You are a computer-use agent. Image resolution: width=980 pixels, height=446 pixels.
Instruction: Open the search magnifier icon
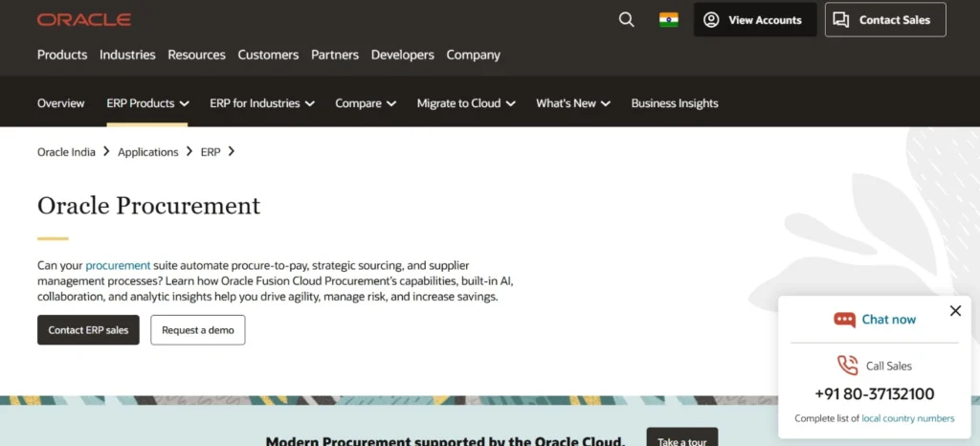pos(626,20)
